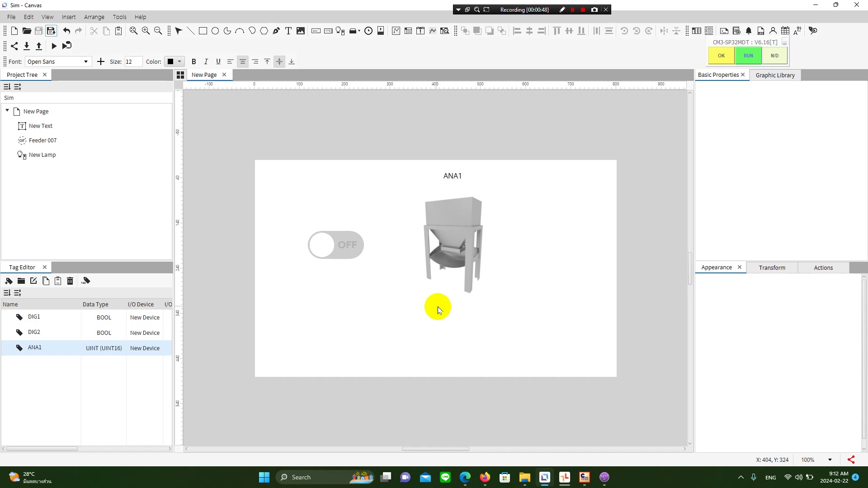Open the dropdown arrow beside the button tool

pos(359,31)
